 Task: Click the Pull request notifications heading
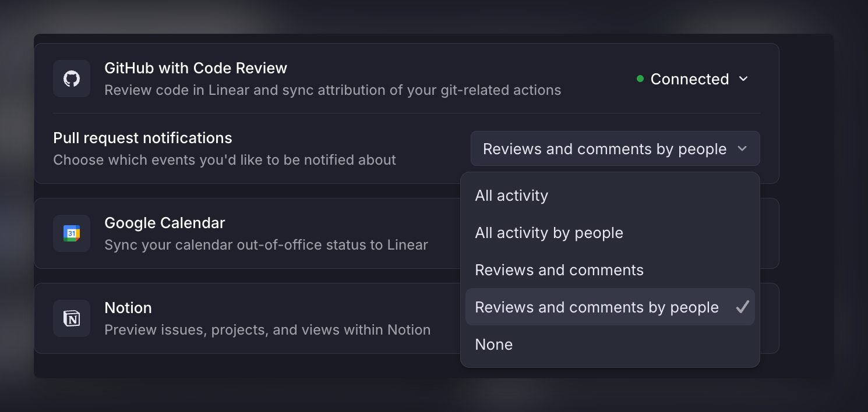tap(142, 138)
